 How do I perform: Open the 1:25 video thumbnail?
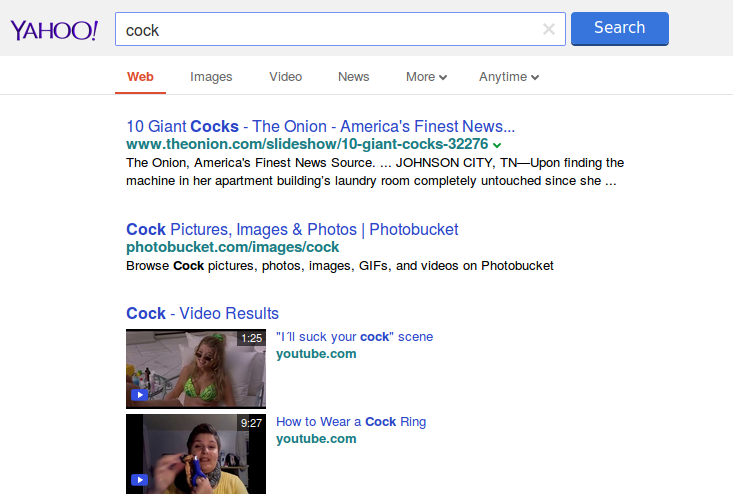[196, 368]
